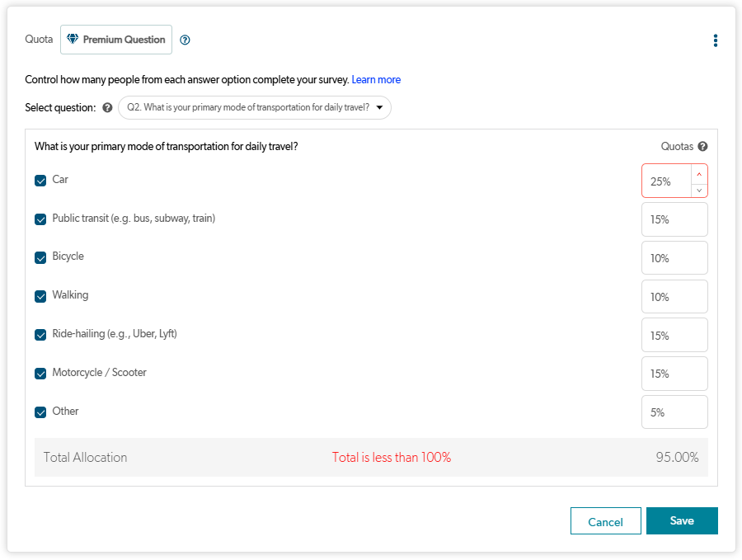Viewport: 742px width, 560px height.
Task: Open the three-dot more options menu
Action: (715, 40)
